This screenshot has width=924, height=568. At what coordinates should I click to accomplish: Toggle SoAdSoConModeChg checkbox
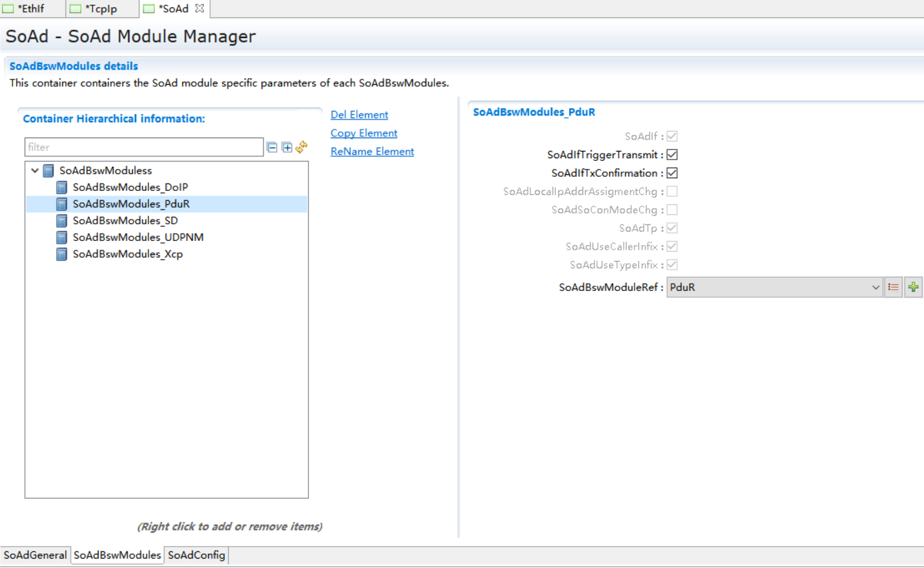672,210
